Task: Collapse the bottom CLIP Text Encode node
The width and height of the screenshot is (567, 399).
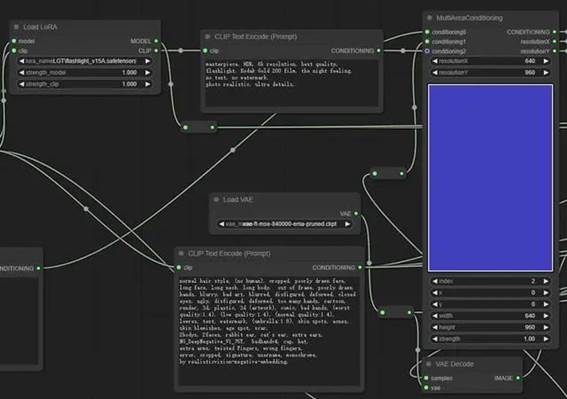Action: tap(181, 253)
